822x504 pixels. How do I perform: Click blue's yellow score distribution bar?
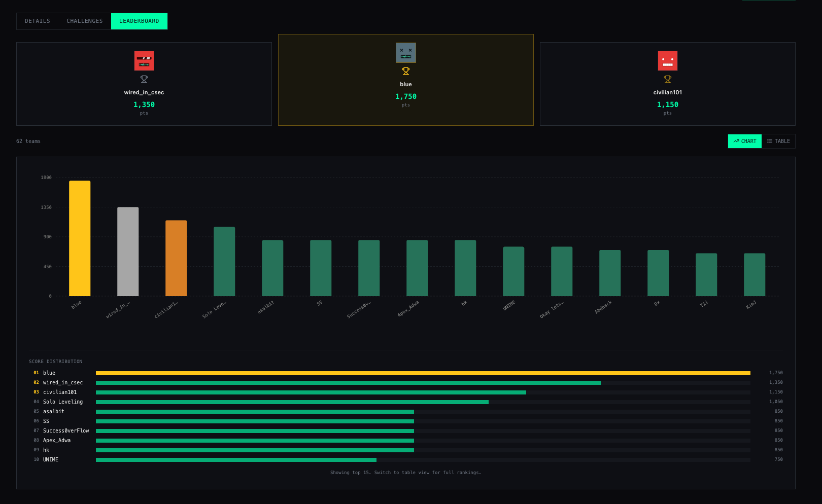pyautogui.click(x=423, y=373)
